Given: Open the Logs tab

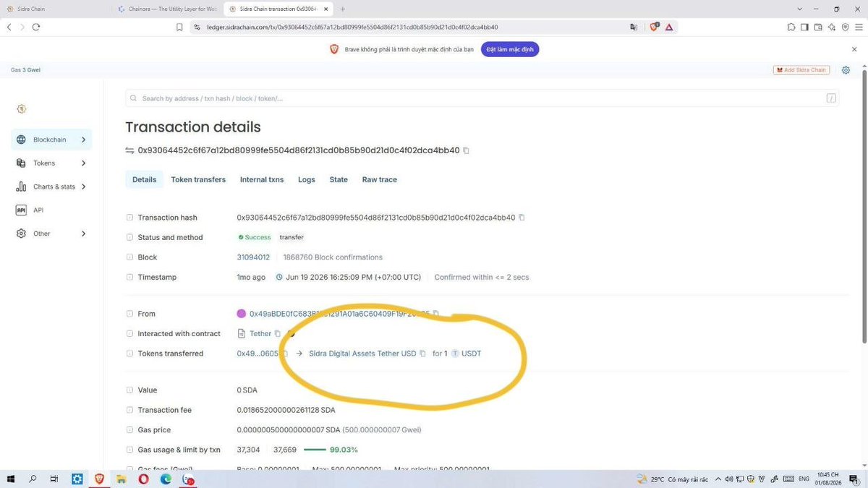Looking at the screenshot, I should pyautogui.click(x=307, y=179).
